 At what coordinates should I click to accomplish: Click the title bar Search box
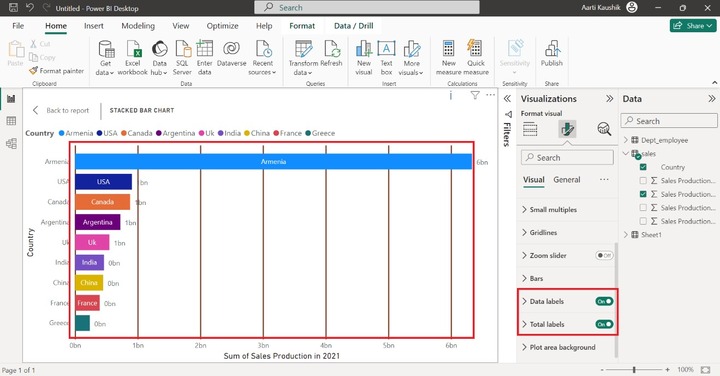[x=367, y=7]
